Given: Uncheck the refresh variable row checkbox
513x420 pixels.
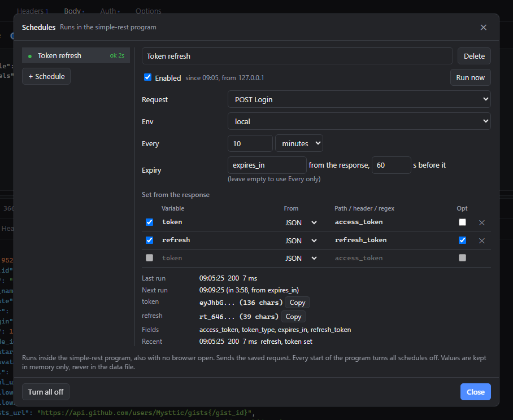Looking at the screenshot, I should coord(150,240).
